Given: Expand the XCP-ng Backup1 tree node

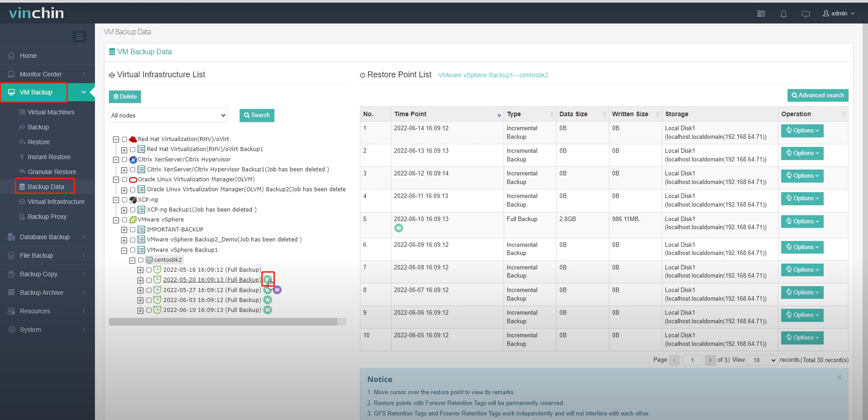Looking at the screenshot, I should coord(124,210).
